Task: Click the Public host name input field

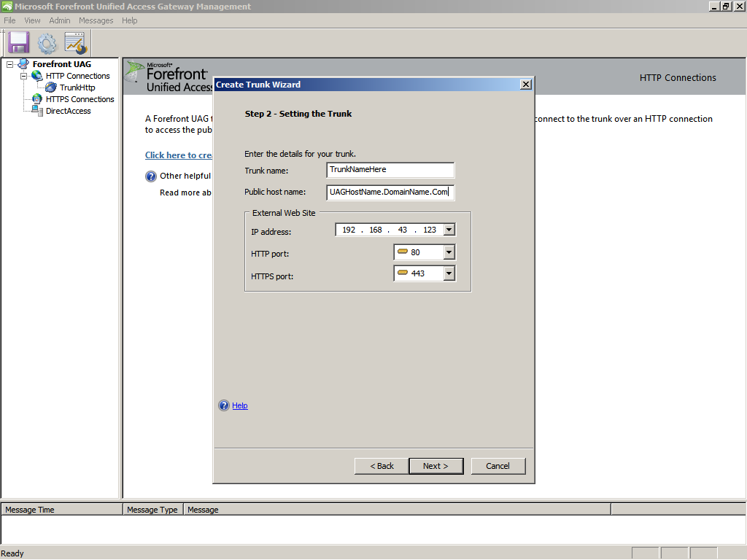Action: (x=390, y=192)
